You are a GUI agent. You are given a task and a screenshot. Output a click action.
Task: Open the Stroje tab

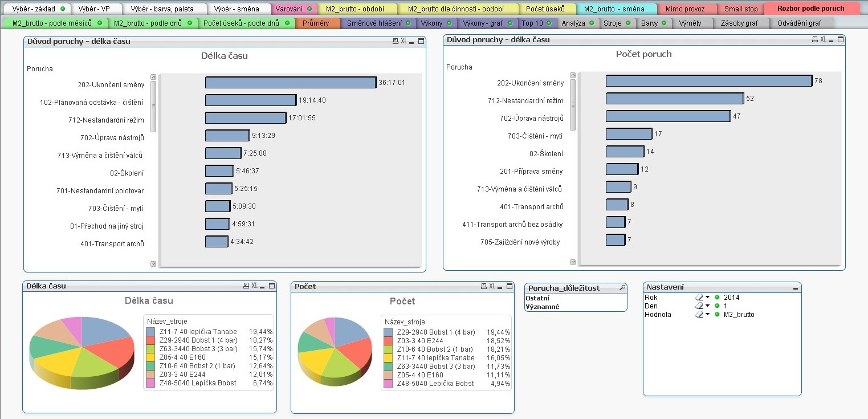[x=617, y=23]
